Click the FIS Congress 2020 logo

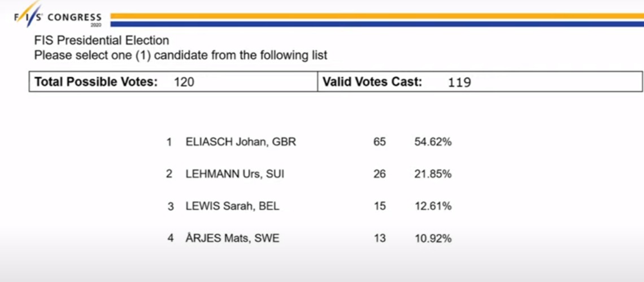click(x=58, y=16)
